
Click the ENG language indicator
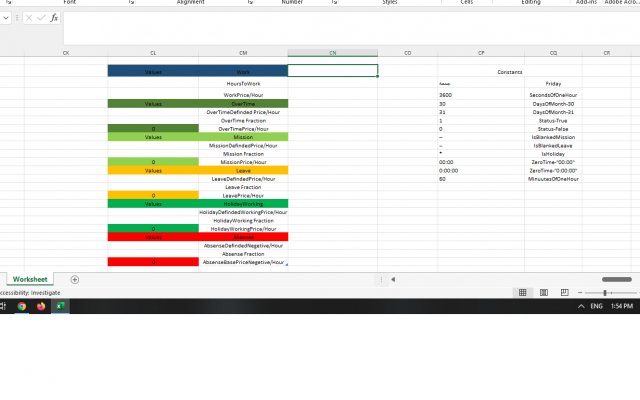(596, 307)
